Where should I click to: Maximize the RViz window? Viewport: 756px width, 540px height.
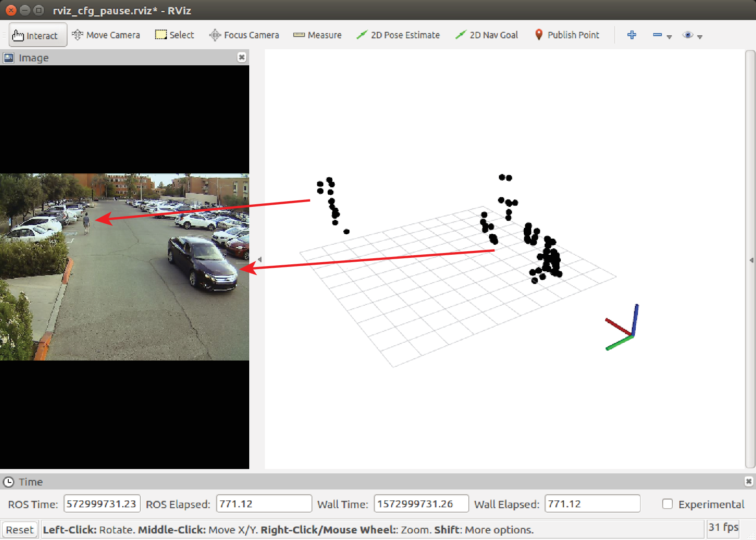click(x=39, y=10)
